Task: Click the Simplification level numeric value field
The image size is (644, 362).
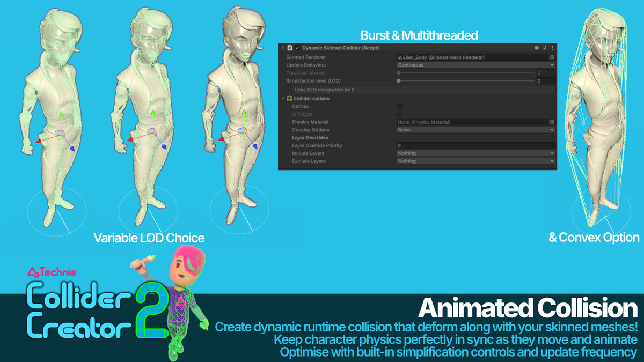Action: (x=546, y=81)
